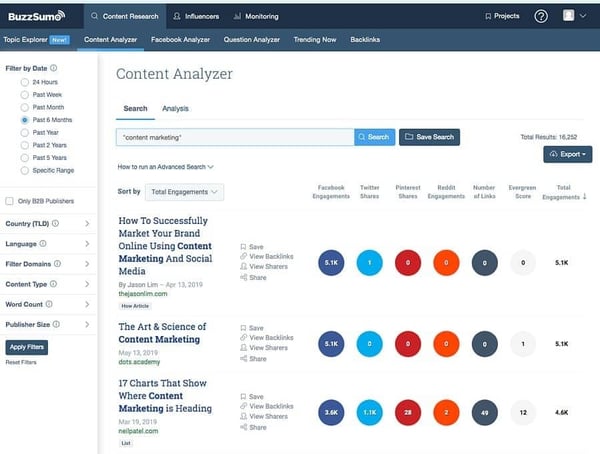Share the How To Successfully Market article
This screenshot has height=454, width=600.
click(253, 278)
